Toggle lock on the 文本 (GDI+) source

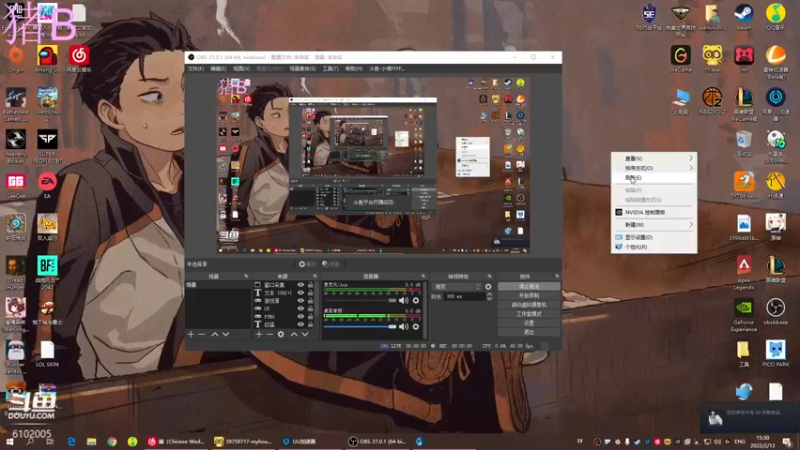tap(310, 293)
